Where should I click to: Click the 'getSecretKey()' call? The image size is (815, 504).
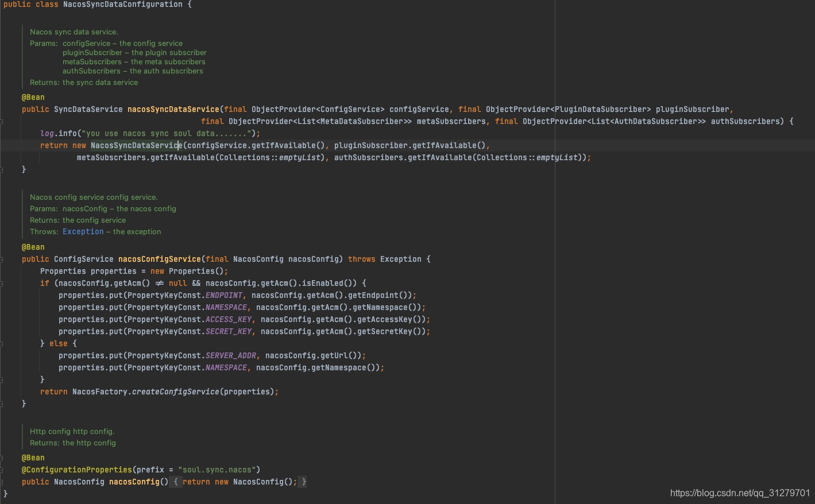[x=392, y=331]
